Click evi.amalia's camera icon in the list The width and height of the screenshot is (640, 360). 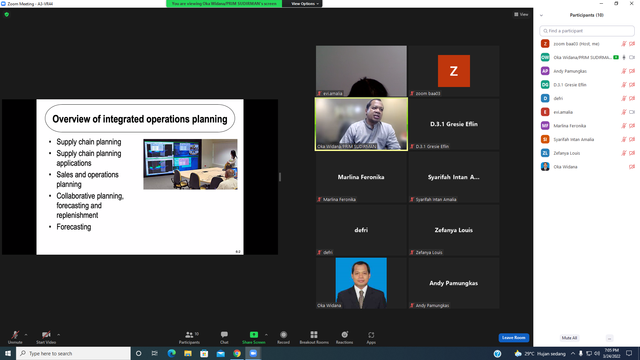pos(632,112)
